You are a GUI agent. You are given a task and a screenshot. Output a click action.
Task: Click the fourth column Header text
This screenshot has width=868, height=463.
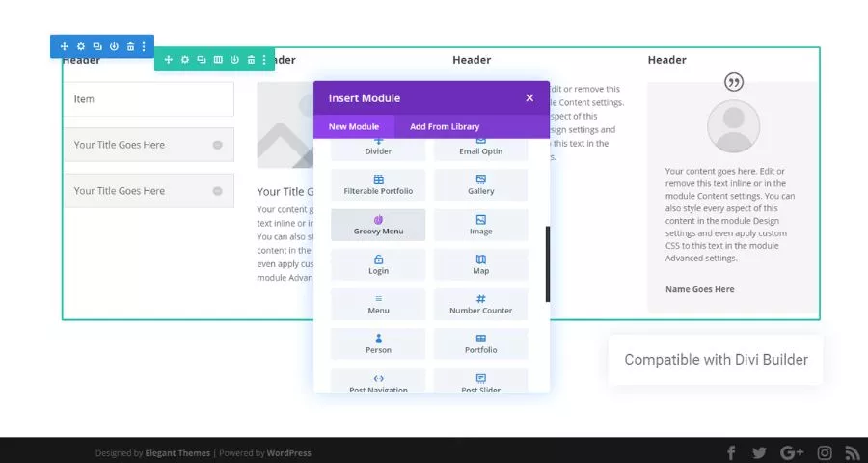(x=667, y=60)
